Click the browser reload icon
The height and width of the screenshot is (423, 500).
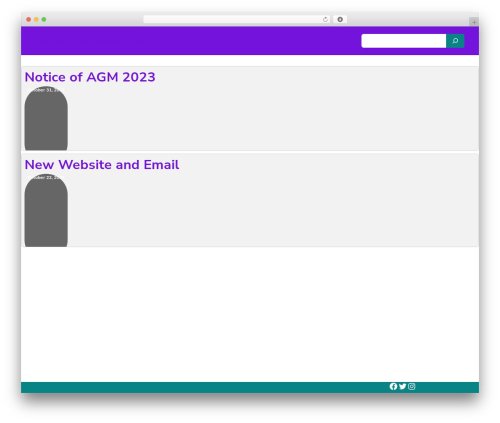coord(325,20)
